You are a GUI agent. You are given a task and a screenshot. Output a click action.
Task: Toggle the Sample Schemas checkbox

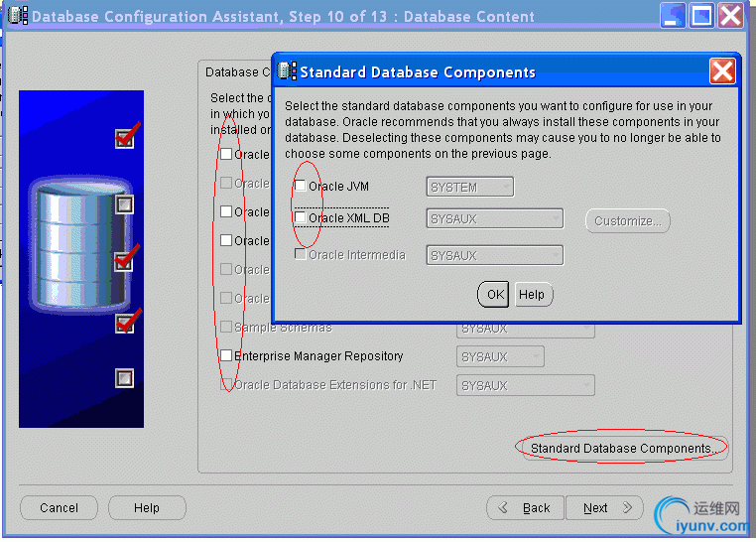[226, 327]
